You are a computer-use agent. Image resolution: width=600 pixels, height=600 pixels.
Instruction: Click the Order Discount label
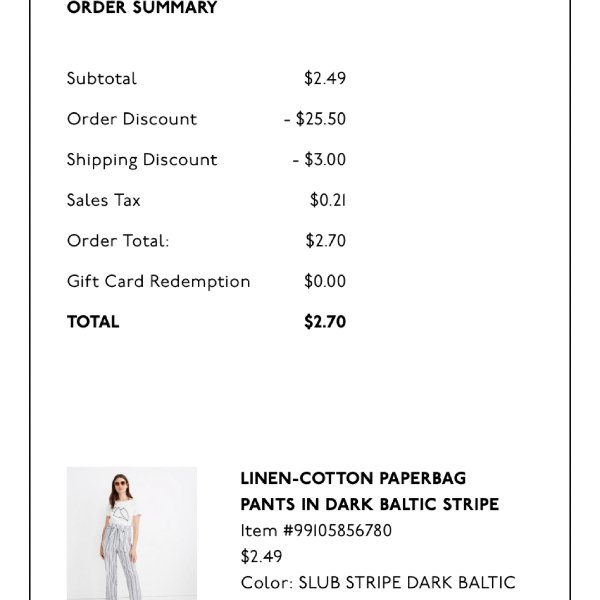(x=132, y=119)
